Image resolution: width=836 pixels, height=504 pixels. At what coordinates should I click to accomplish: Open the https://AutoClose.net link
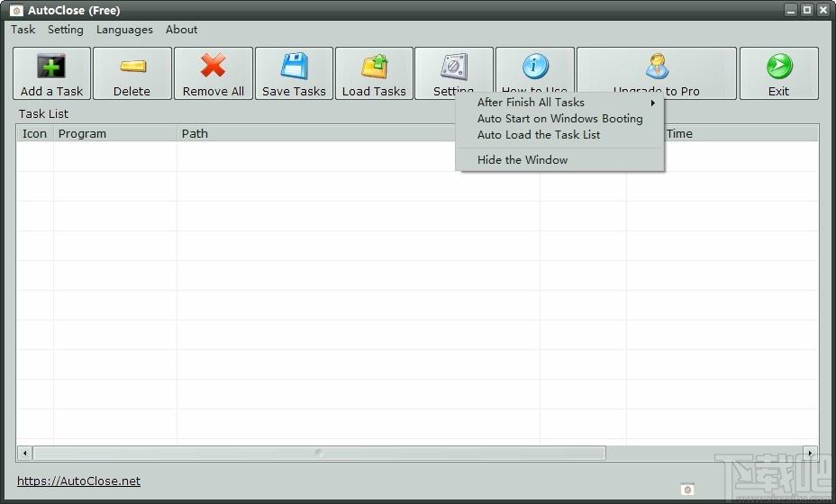pyautogui.click(x=79, y=481)
